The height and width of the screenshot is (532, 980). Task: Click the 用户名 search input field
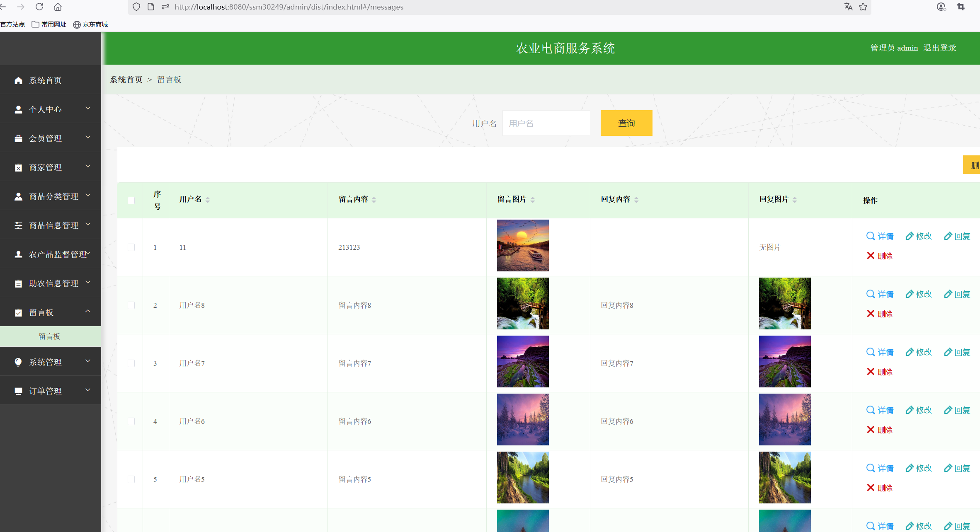tap(546, 123)
